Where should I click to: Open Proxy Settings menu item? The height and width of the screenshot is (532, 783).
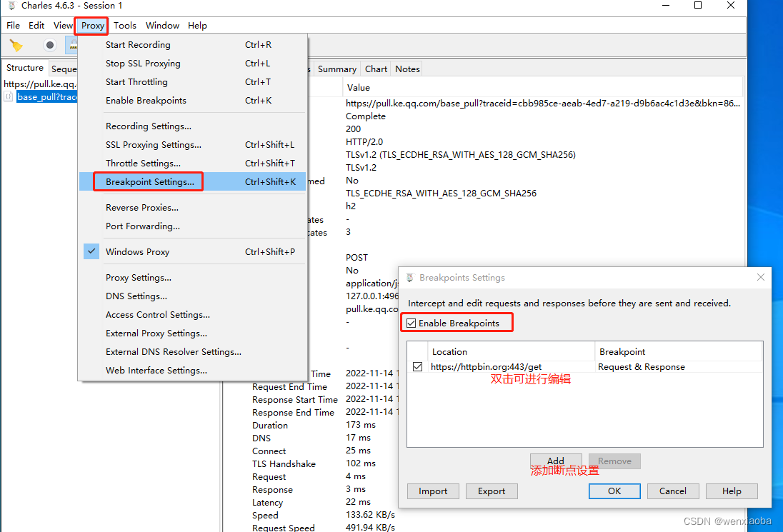click(x=192, y=278)
